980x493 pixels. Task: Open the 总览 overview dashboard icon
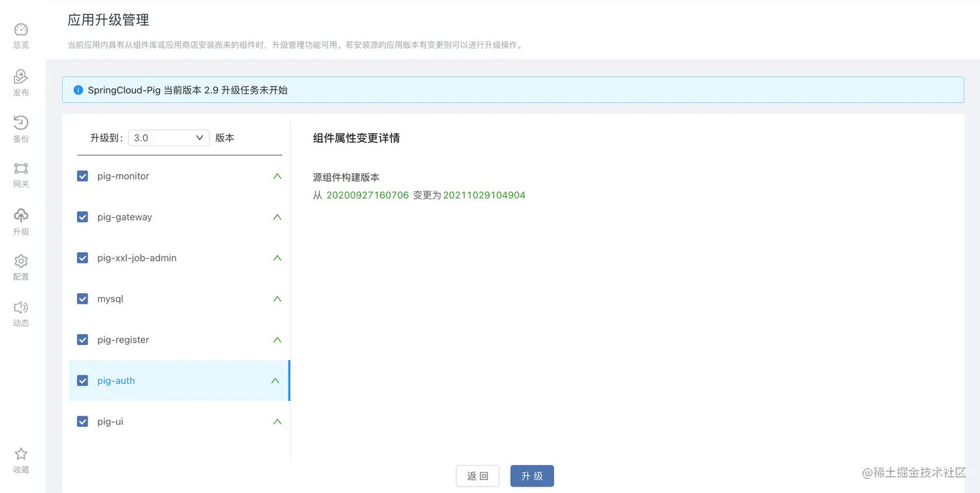pyautogui.click(x=21, y=30)
